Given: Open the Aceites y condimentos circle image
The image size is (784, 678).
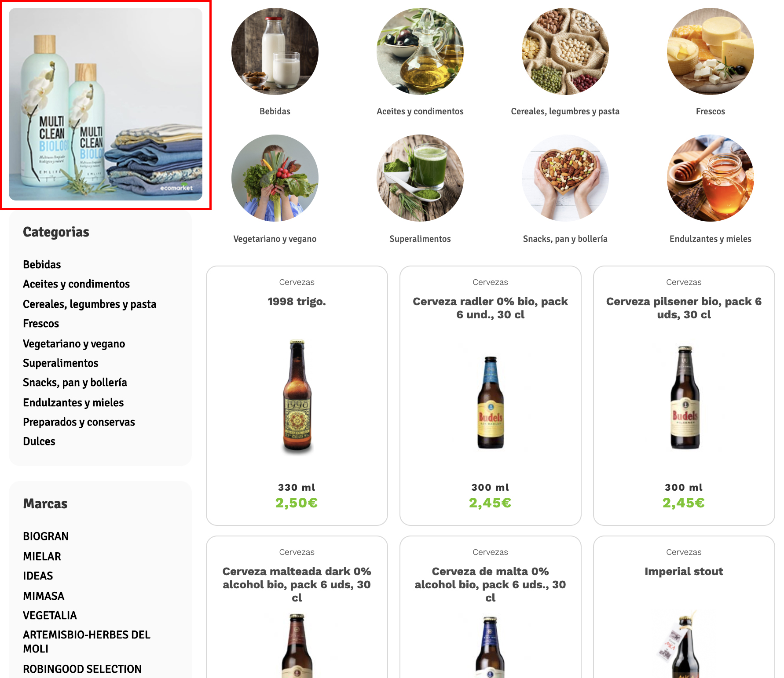Looking at the screenshot, I should pyautogui.click(x=420, y=51).
